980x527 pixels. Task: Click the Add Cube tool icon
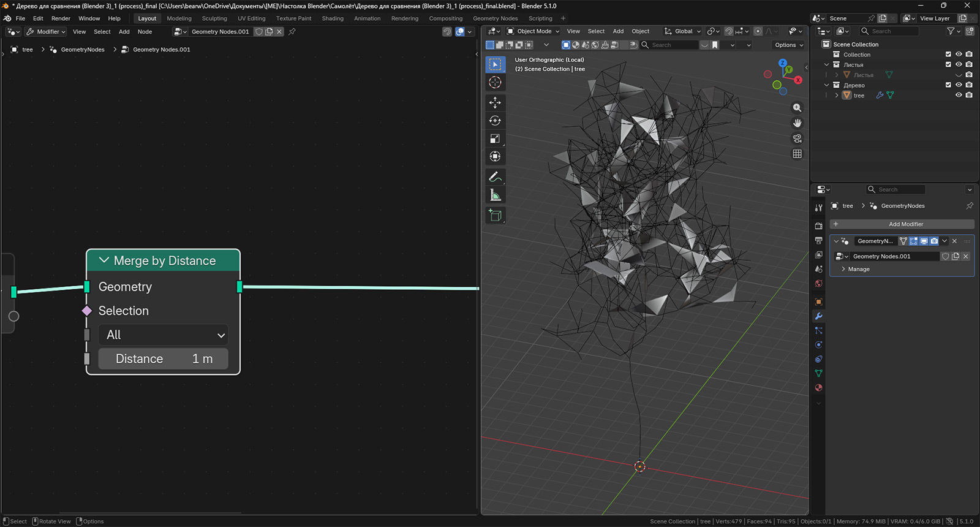click(x=495, y=215)
